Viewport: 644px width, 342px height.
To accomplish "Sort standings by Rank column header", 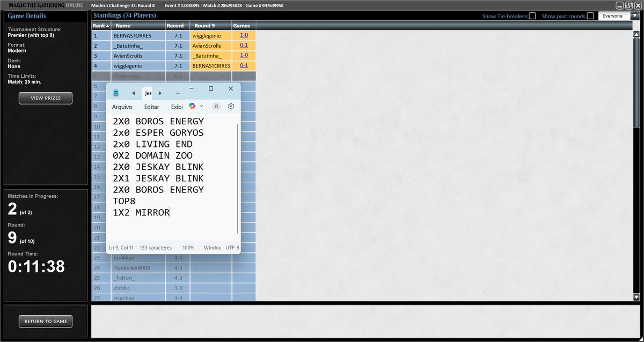I will [x=101, y=26].
